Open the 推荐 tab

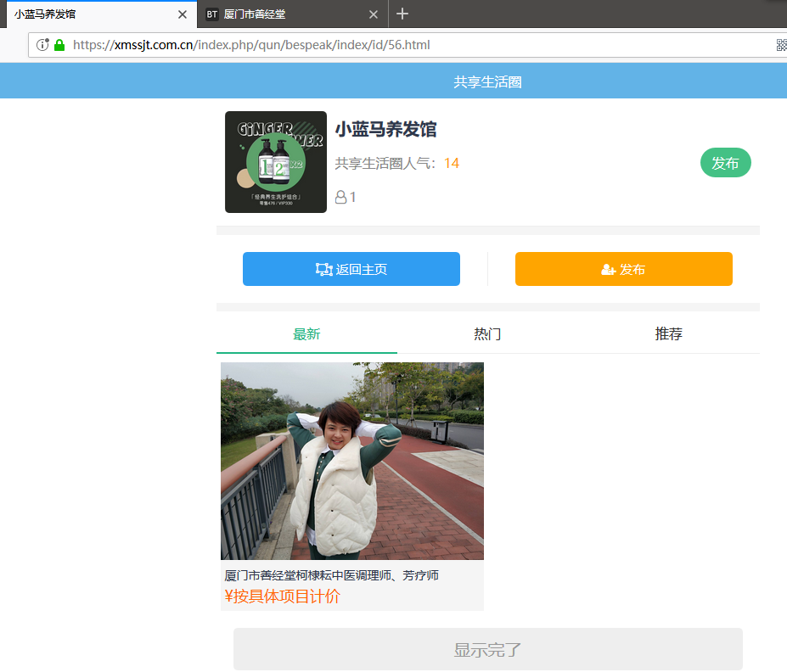668,334
